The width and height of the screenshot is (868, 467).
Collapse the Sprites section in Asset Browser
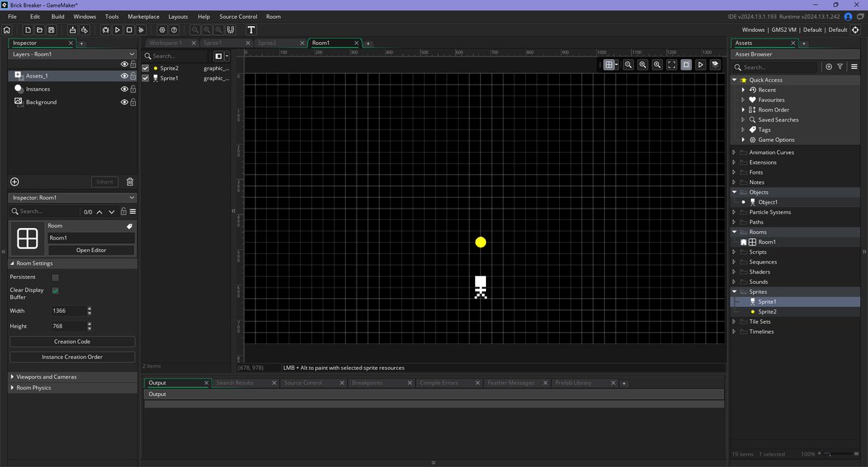coord(733,291)
